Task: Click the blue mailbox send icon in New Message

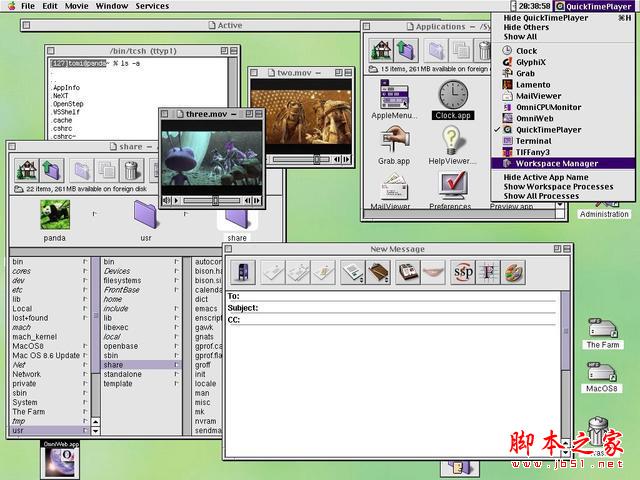Action: tap(243, 272)
